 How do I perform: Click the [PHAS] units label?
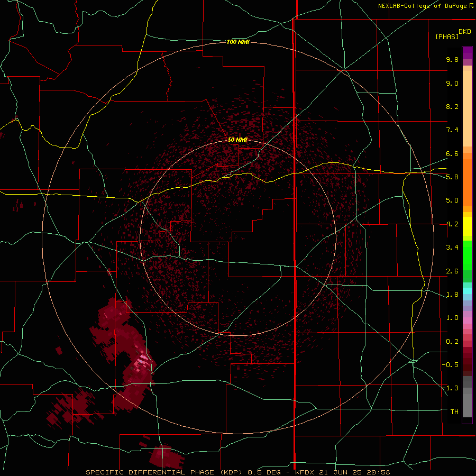(447, 36)
